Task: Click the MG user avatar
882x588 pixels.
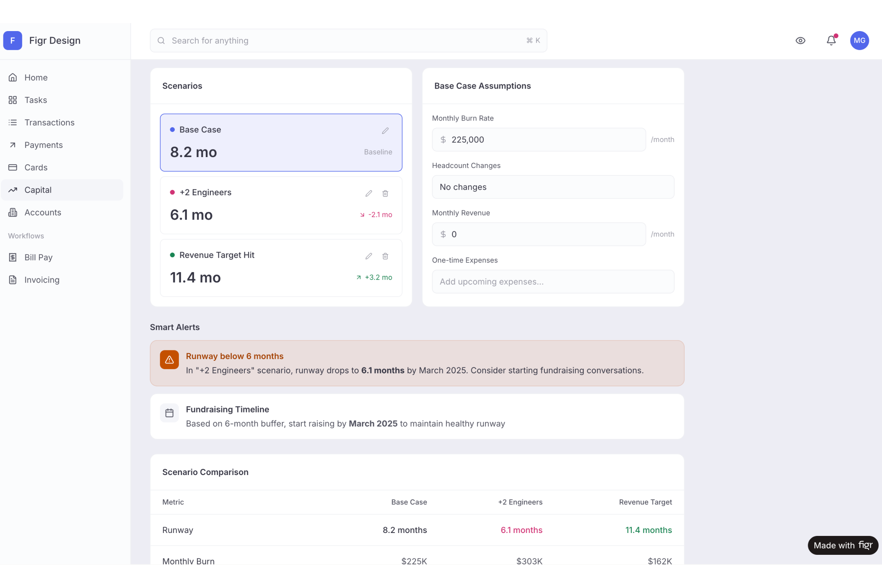Action: (x=859, y=40)
